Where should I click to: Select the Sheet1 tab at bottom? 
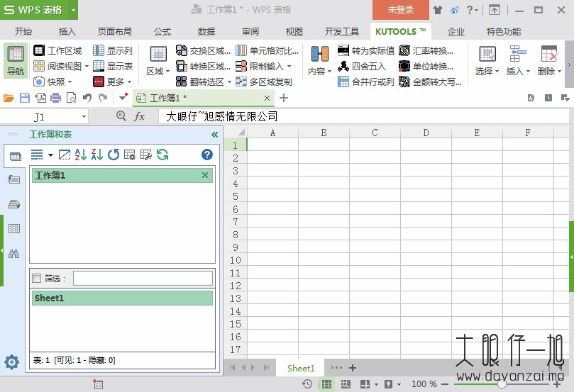point(301,368)
